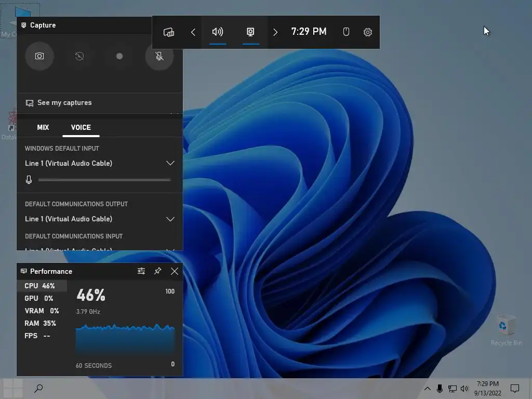The height and width of the screenshot is (399, 532).
Task: Open the taskbar volume speaker icon
Action: tap(464, 389)
